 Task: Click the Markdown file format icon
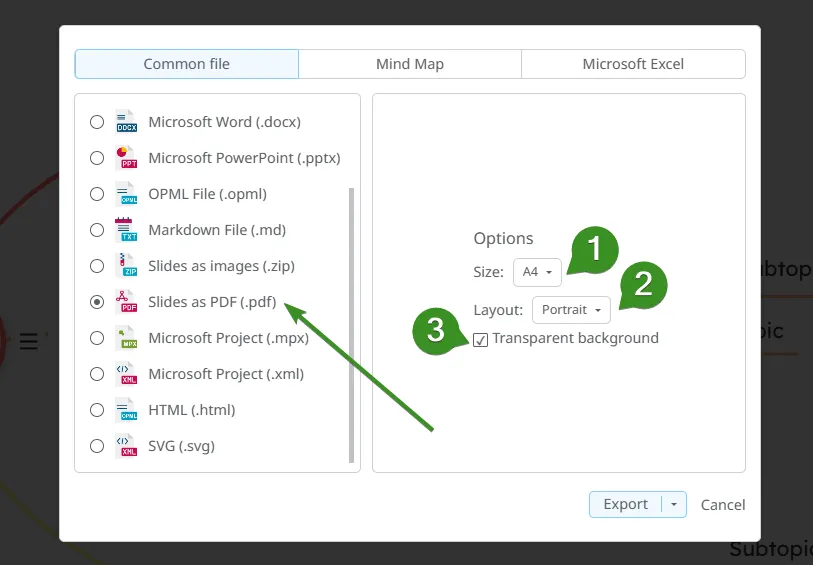point(127,230)
